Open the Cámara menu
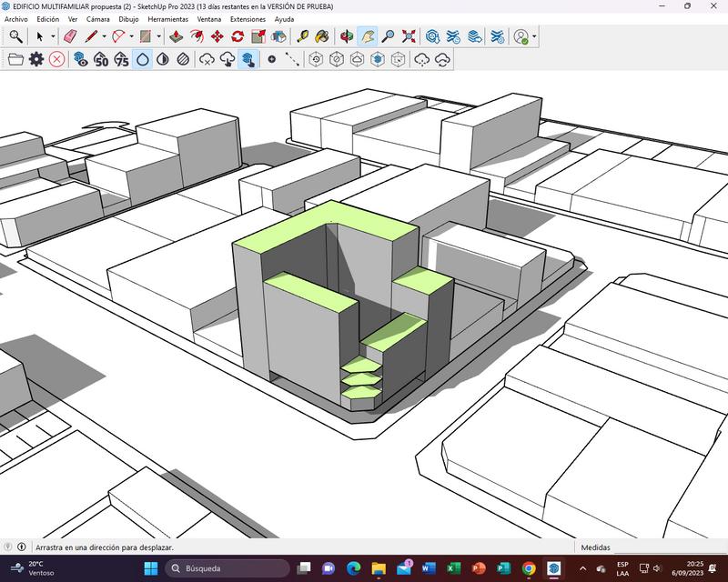This screenshot has height=582, width=728. tap(97, 18)
